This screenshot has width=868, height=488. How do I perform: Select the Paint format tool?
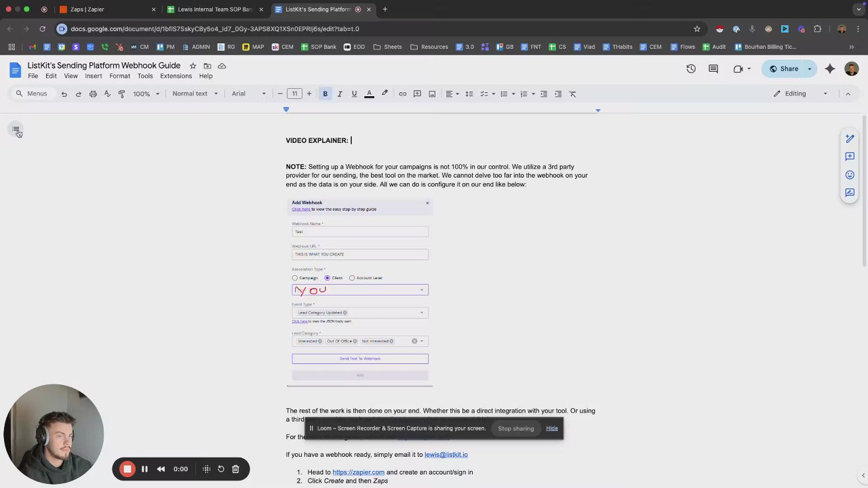point(122,94)
